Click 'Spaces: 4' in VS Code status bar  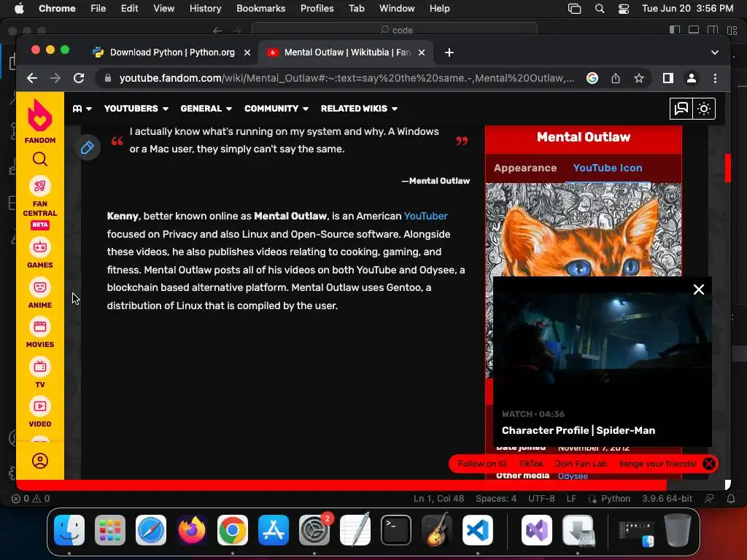[495, 499]
